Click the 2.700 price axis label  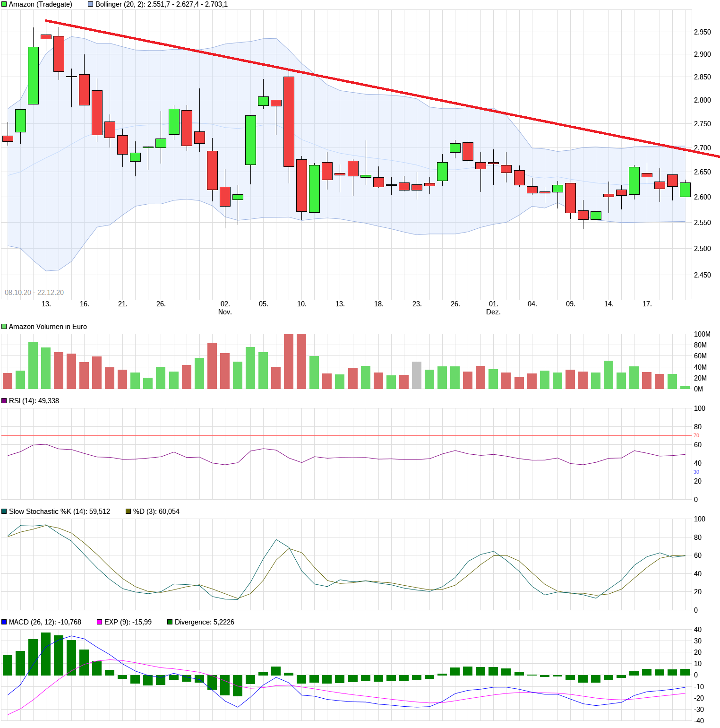[x=702, y=148]
